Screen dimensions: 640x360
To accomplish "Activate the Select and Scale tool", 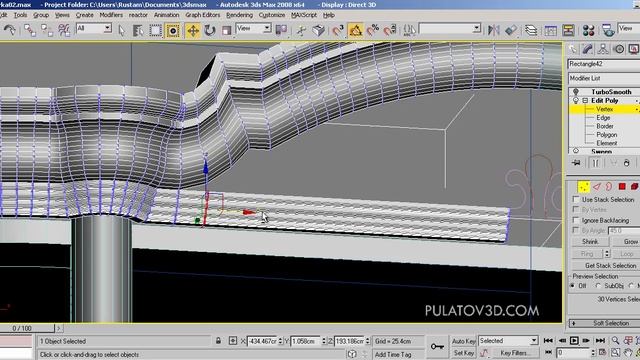I will (x=227, y=31).
